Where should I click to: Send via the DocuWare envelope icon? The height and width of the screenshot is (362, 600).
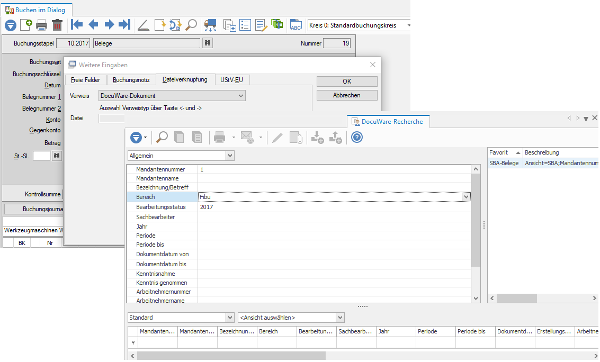(x=247, y=137)
